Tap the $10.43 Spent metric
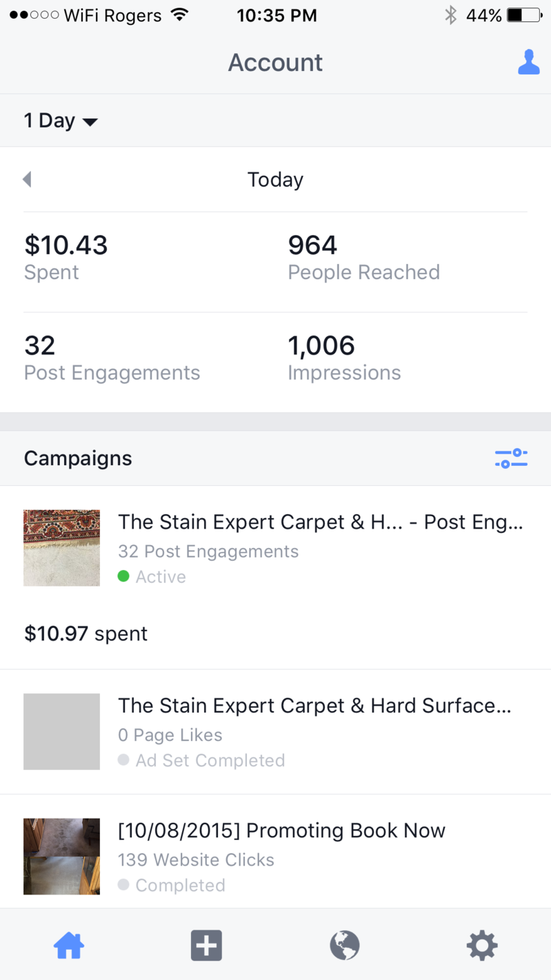This screenshot has height=980, width=551. point(66,257)
